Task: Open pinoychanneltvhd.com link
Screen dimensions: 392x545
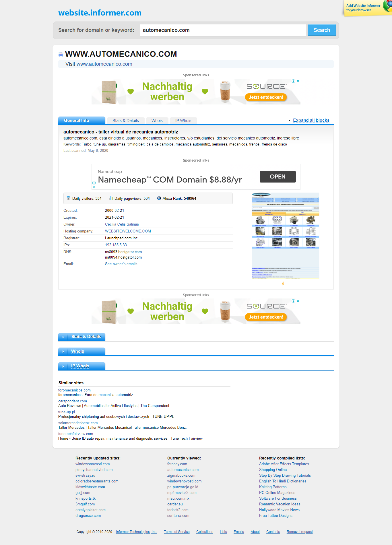Action: click(94, 470)
